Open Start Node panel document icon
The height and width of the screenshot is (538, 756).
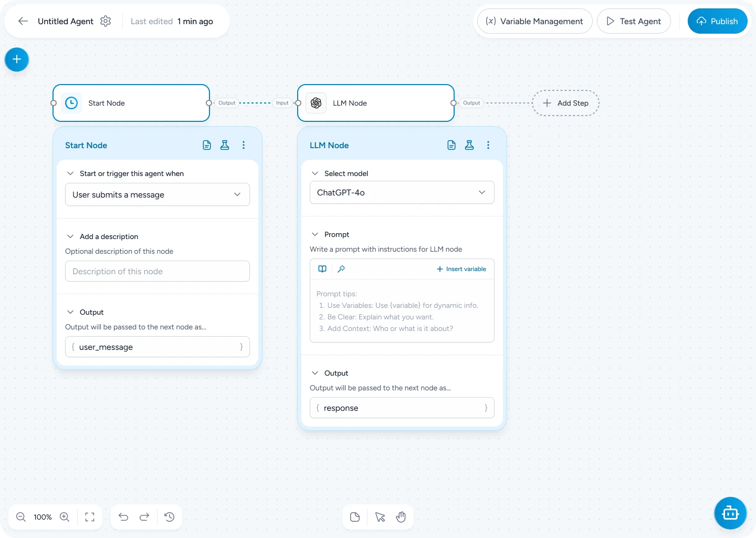coord(207,145)
